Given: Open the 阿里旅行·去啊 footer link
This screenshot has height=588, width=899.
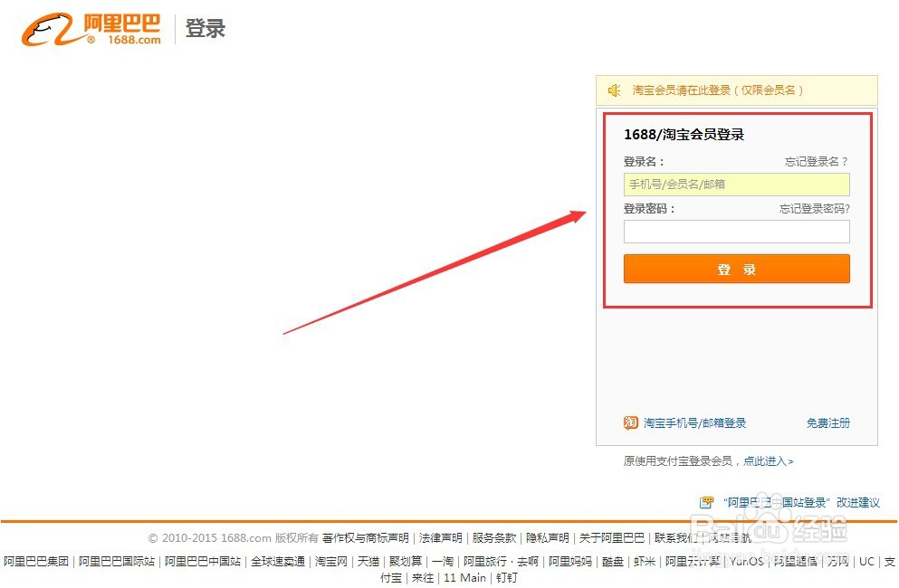Looking at the screenshot, I should [x=501, y=561].
